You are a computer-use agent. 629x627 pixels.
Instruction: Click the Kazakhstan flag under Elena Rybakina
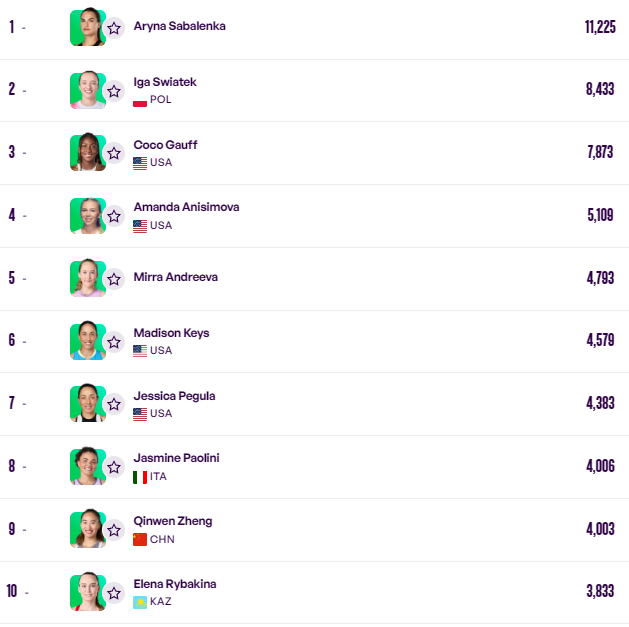(x=140, y=602)
